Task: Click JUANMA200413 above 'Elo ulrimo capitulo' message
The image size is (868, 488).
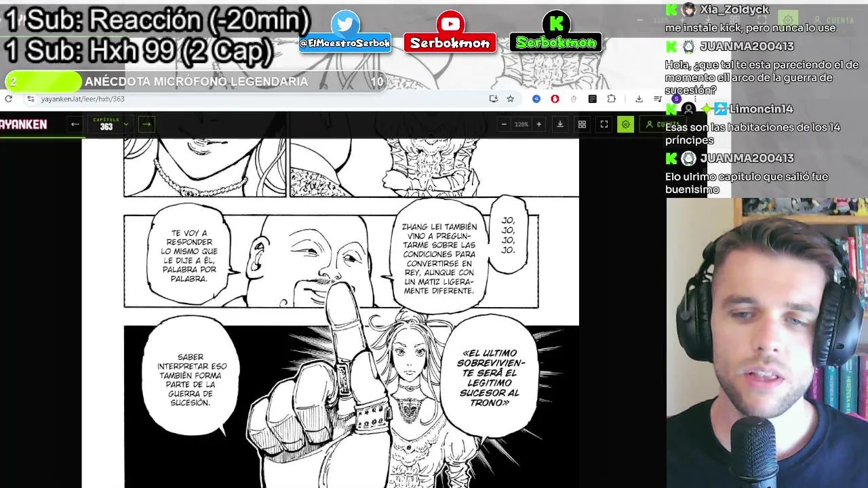Action: [x=747, y=158]
